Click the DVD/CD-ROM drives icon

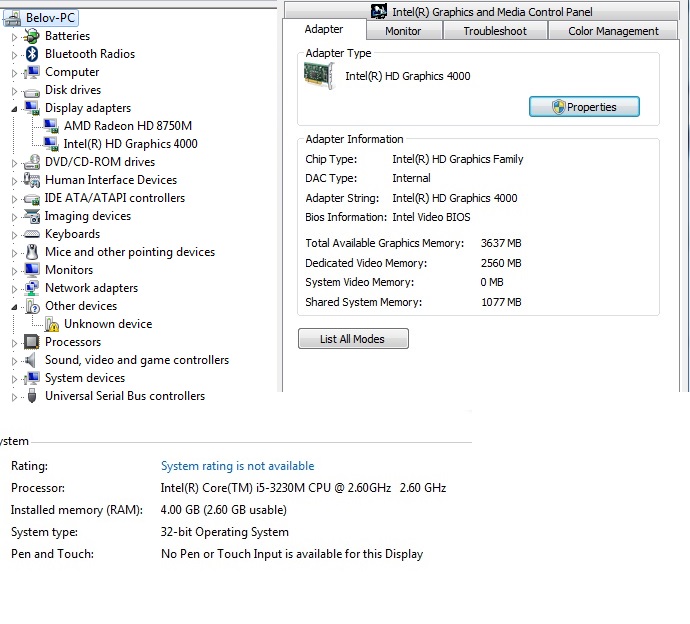click(32, 162)
